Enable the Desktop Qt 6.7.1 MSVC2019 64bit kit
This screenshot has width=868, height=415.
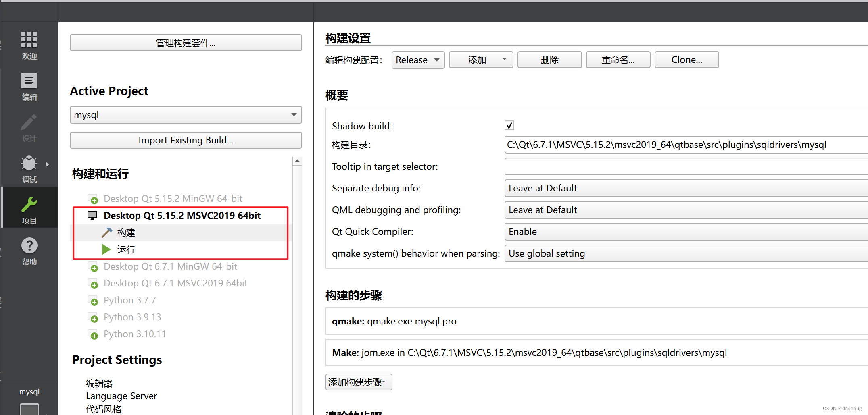(x=93, y=284)
